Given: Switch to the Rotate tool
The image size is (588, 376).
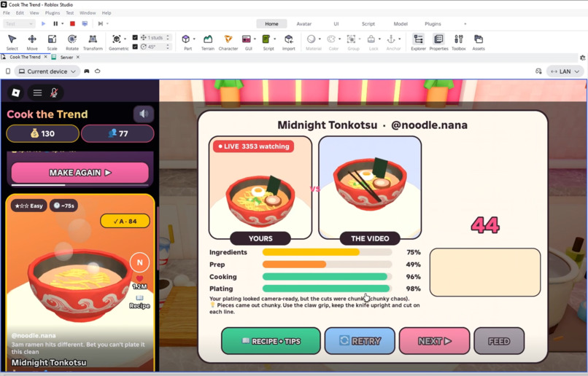Looking at the screenshot, I should [x=72, y=42].
